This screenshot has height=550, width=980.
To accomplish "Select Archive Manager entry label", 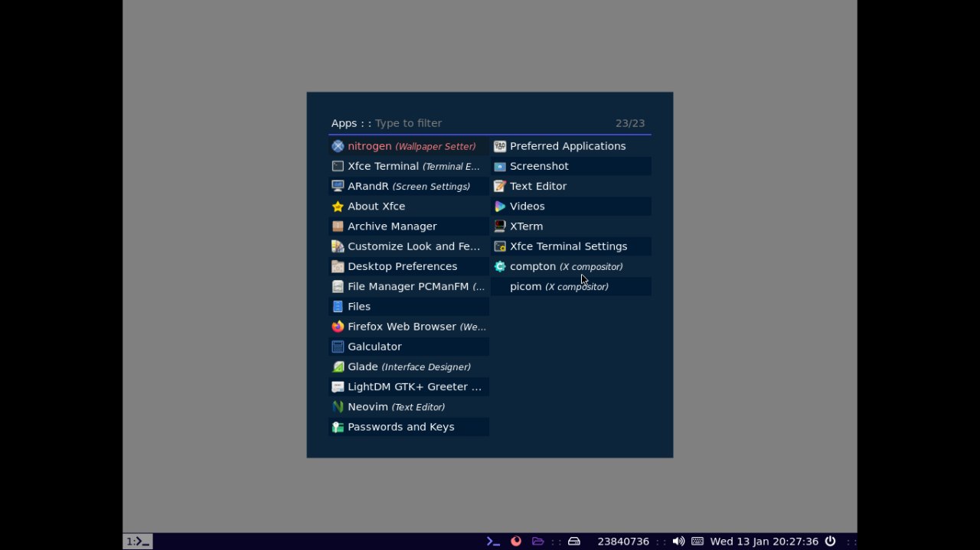I will 392,226.
